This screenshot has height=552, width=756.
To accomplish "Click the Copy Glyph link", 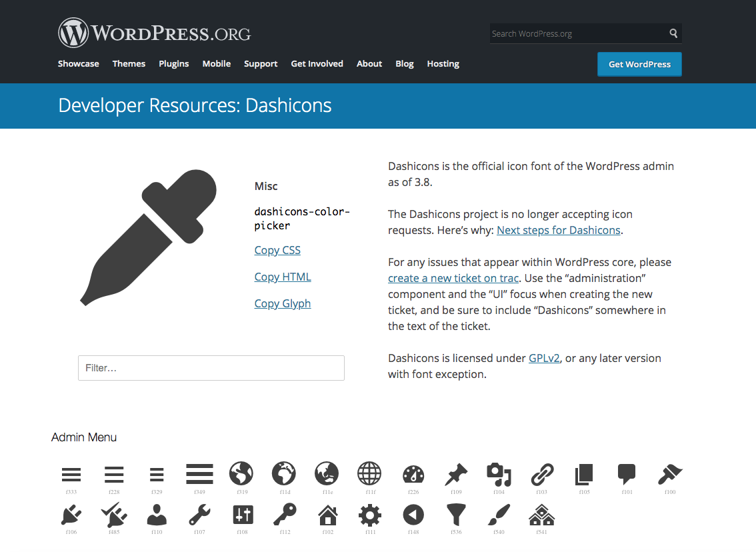I will (x=283, y=304).
